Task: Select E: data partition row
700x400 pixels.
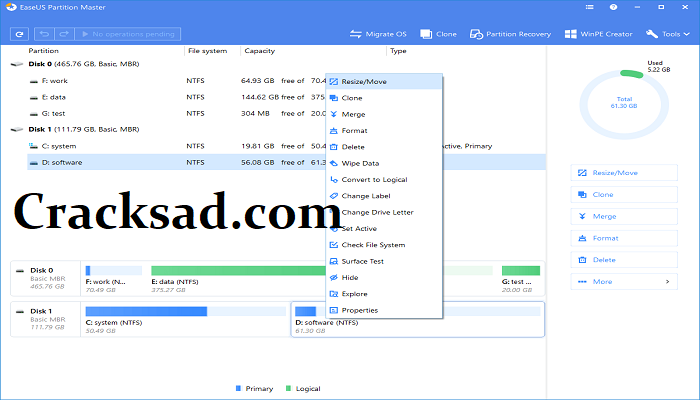Action: coord(286,97)
